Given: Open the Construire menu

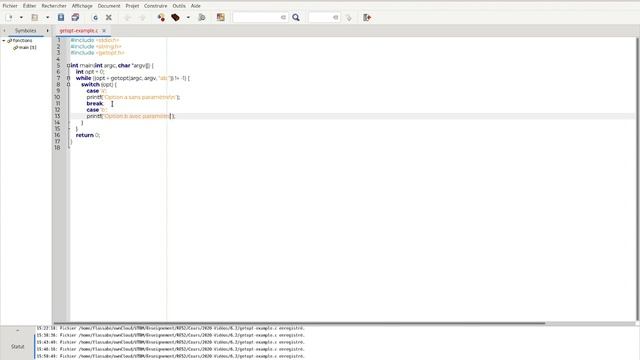Looking at the screenshot, I should tap(156, 6).
